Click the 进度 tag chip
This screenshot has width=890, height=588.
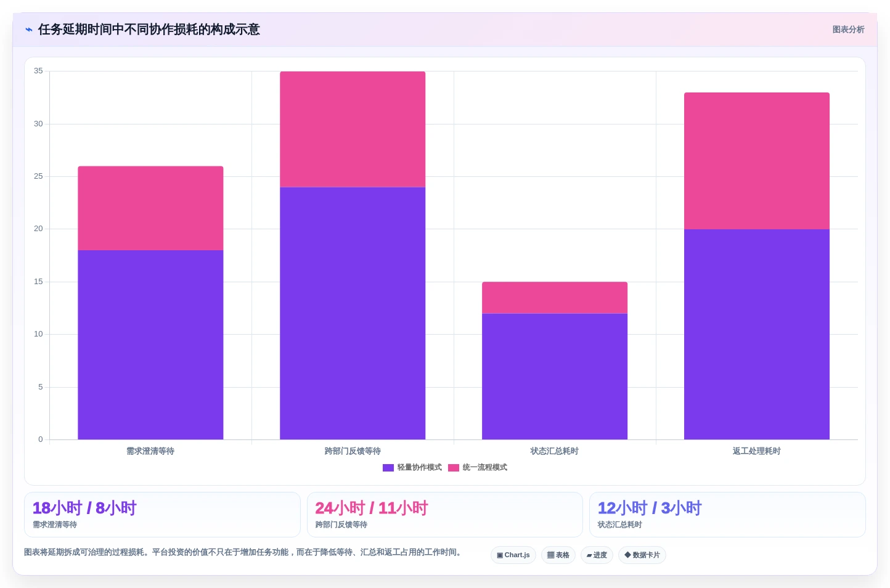click(x=597, y=555)
